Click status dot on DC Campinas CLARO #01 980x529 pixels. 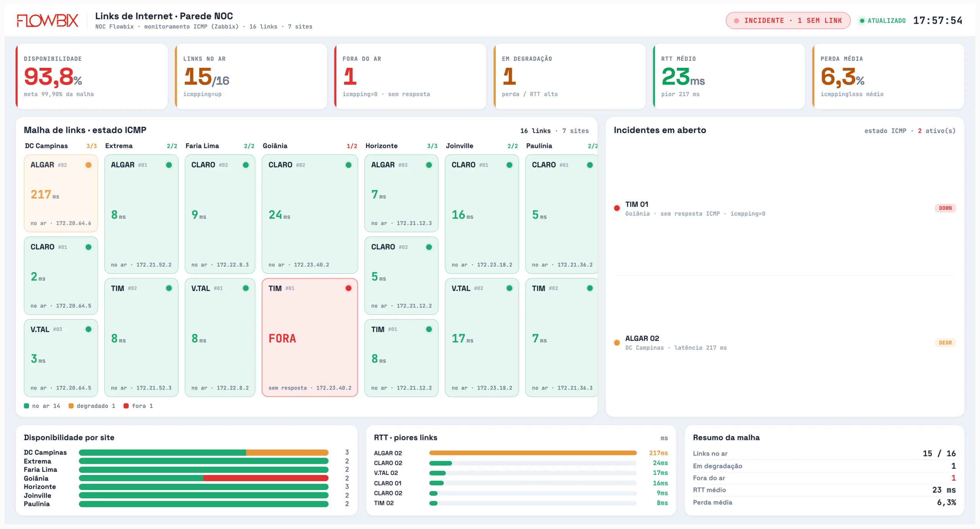tap(88, 247)
